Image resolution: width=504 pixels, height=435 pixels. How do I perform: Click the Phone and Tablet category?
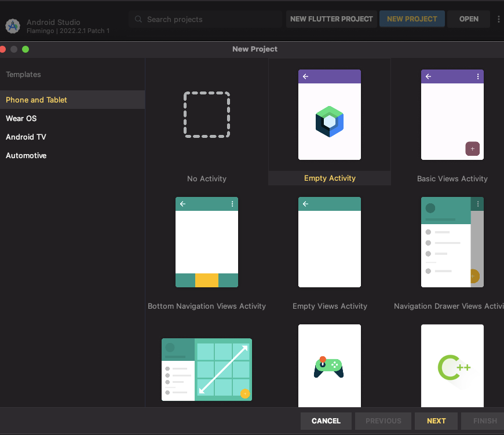click(x=36, y=100)
